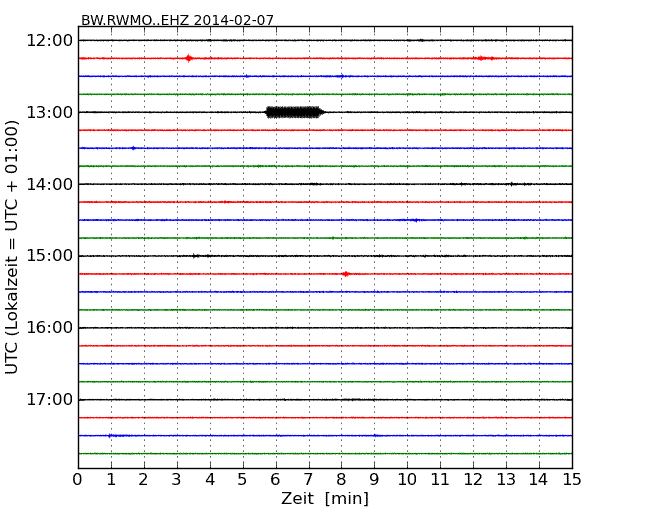Click the large black seismic event at 13:00
This screenshot has height=520, width=650.
tap(294, 112)
